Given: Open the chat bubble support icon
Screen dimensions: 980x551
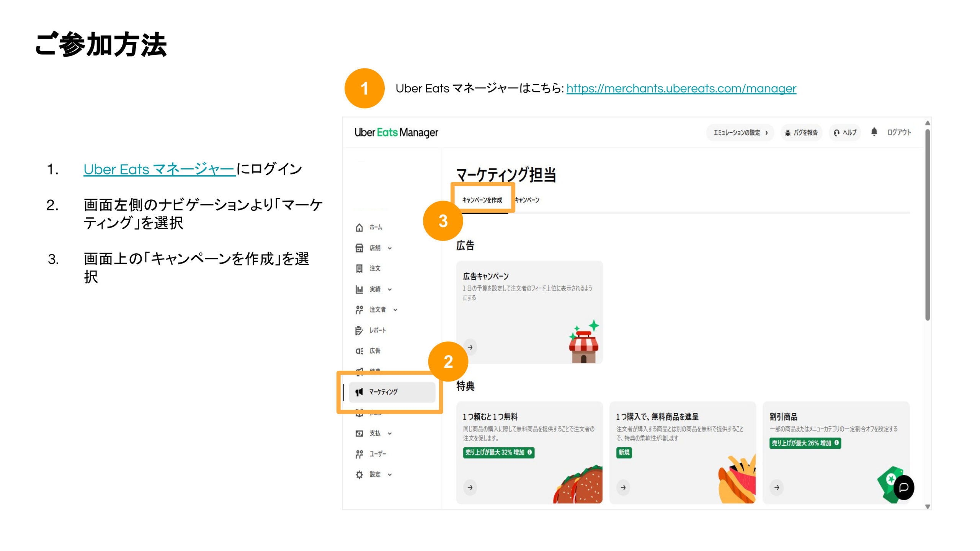Looking at the screenshot, I should (904, 487).
